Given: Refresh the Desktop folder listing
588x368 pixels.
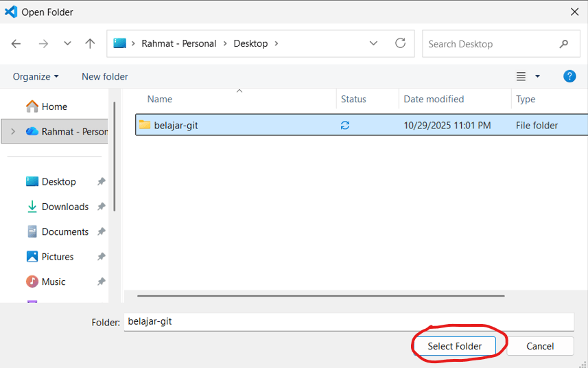Looking at the screenshot, I should (x=401, y=43).
